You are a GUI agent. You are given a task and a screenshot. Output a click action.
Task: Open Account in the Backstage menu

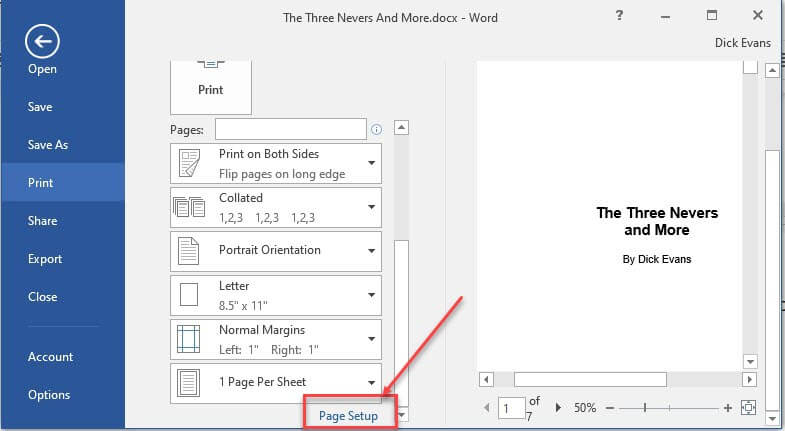pyautogui.click(x=50, y=357)
